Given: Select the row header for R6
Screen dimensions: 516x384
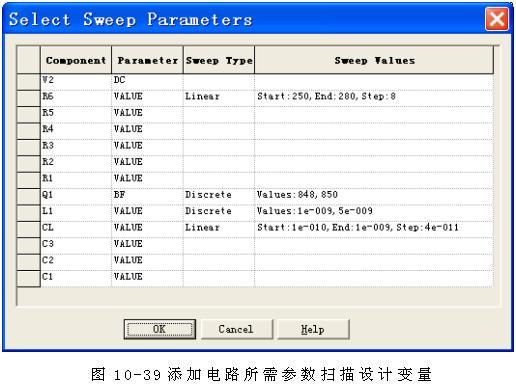Looking at the screenshot, I should (x=29, y=98).
